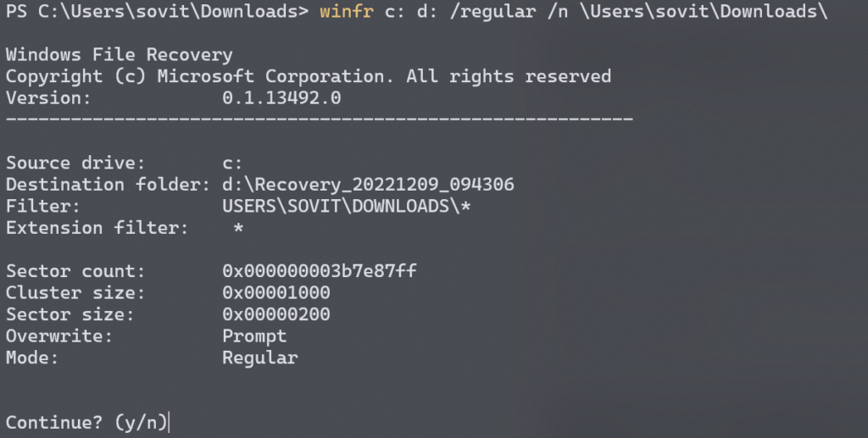Click the cluster size value 0x00001000
This screenshot has width=868, height=438.
pyautogui.click(x=276, y=293)
